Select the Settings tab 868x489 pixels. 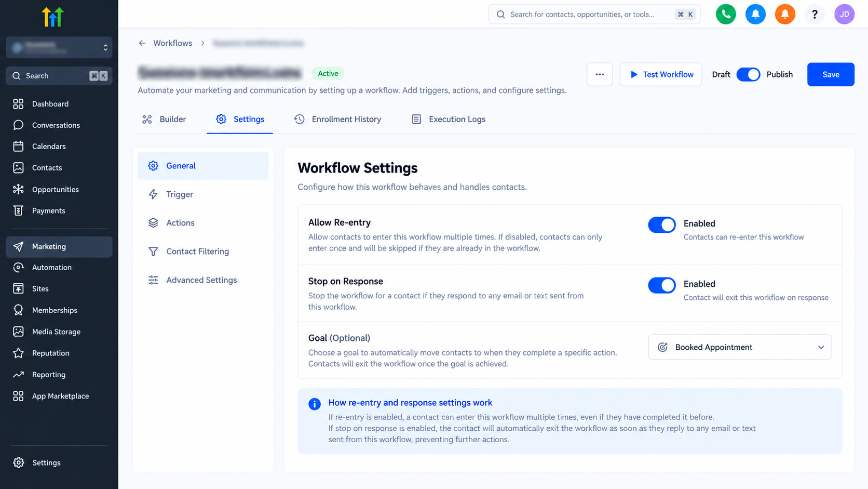[240, 119]
